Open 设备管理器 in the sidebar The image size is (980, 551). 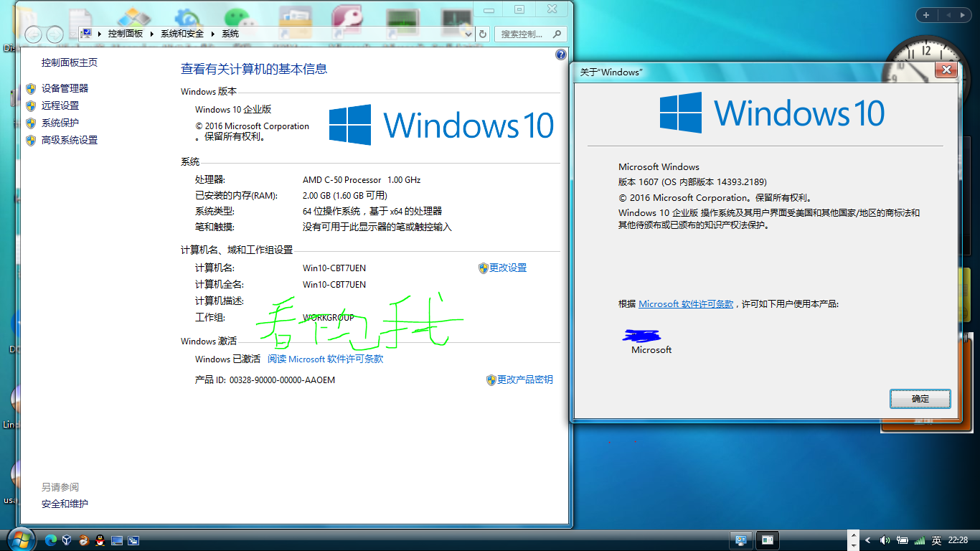point(65,88)
